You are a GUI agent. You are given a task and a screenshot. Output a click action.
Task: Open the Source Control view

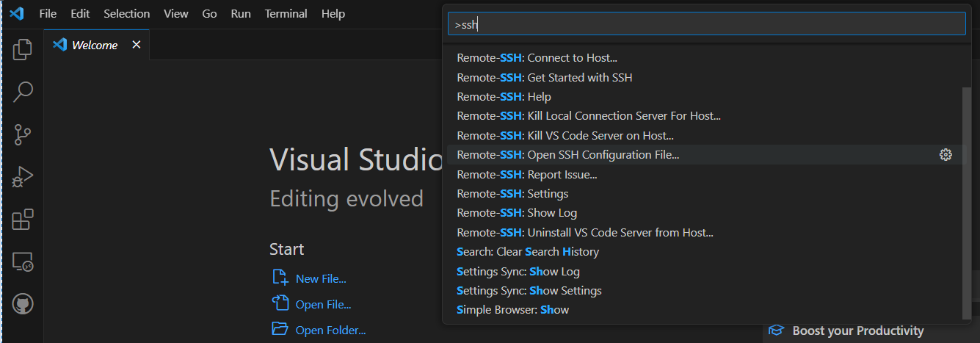[x=23, y=134]
